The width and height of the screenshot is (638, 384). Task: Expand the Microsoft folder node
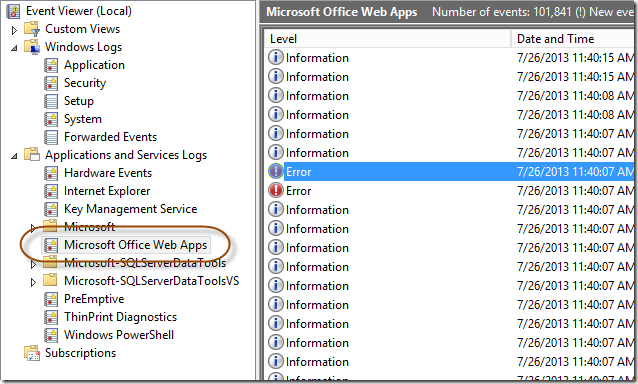pyautogui.click(x=33, y=228)
